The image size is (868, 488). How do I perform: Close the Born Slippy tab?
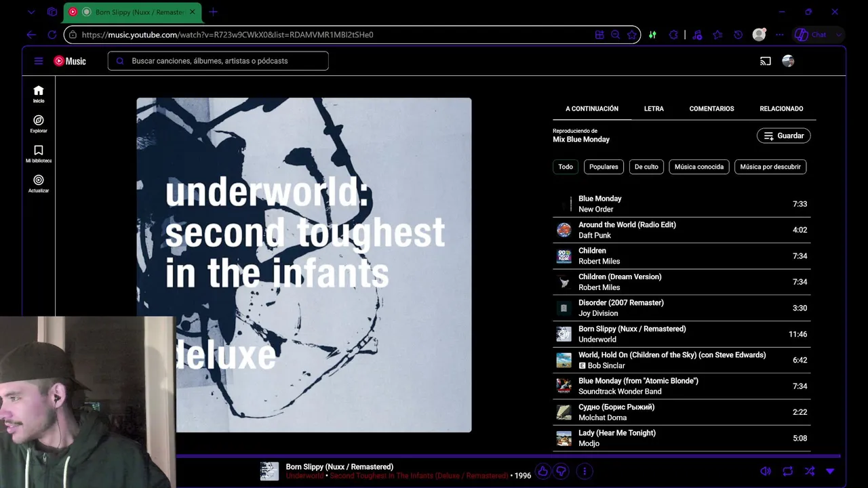(192, 12)
